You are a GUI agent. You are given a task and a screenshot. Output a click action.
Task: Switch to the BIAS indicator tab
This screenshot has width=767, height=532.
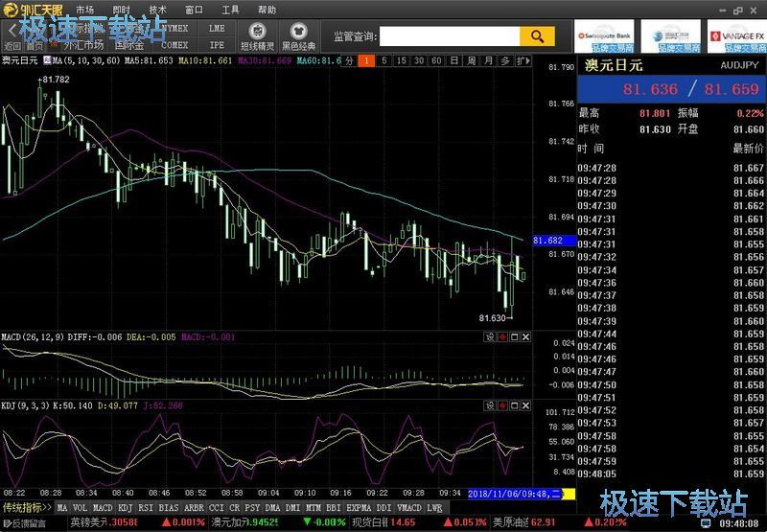(x=169, y=508)
